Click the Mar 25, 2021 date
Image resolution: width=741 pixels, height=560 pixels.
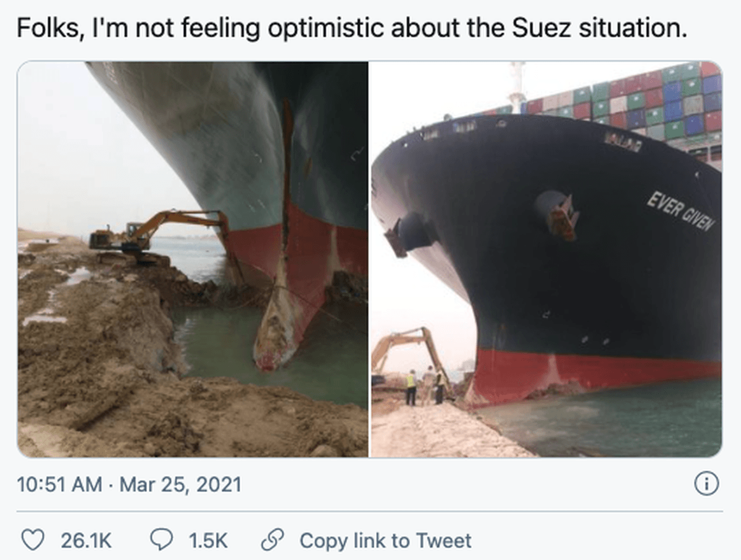tap(180, 485)
